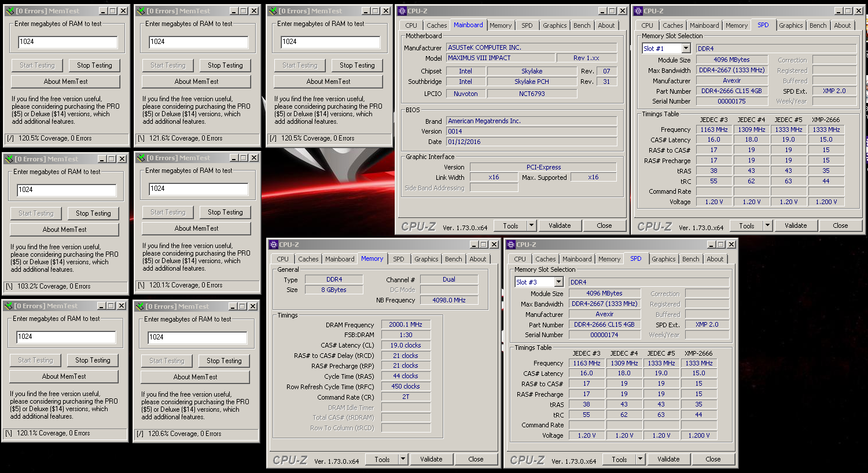
Task: Click Validate in CPU-Z Slot #3 window
Action: tap(668, 459)
